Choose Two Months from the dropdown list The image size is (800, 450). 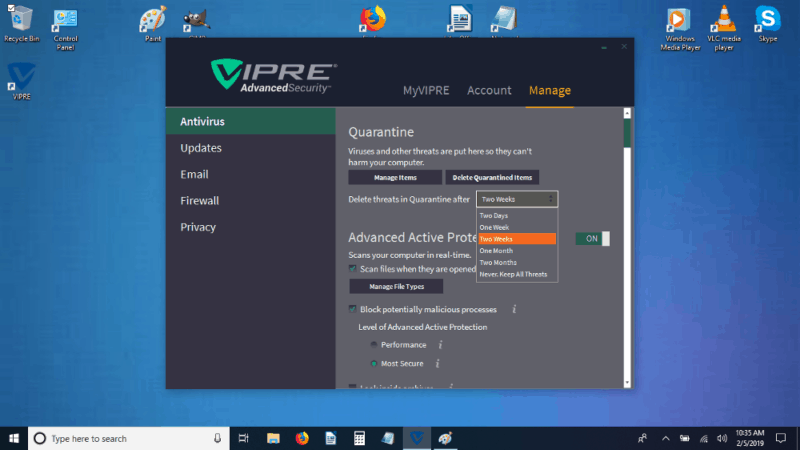(517, 262)
